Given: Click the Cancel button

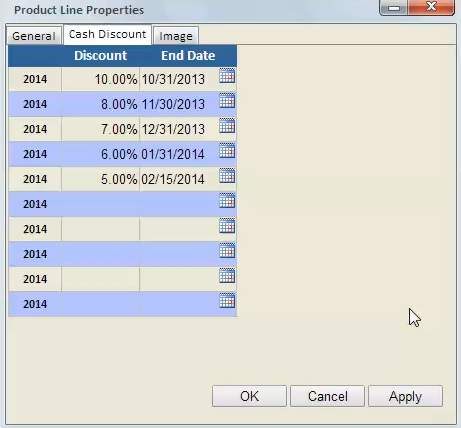Looking at the screenshot, I should (328, 396).
